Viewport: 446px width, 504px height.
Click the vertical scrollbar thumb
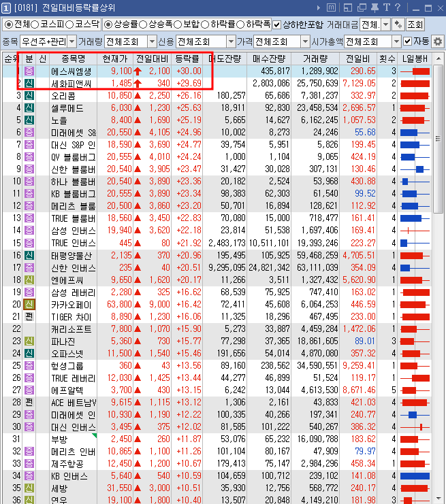click(438, 139)
